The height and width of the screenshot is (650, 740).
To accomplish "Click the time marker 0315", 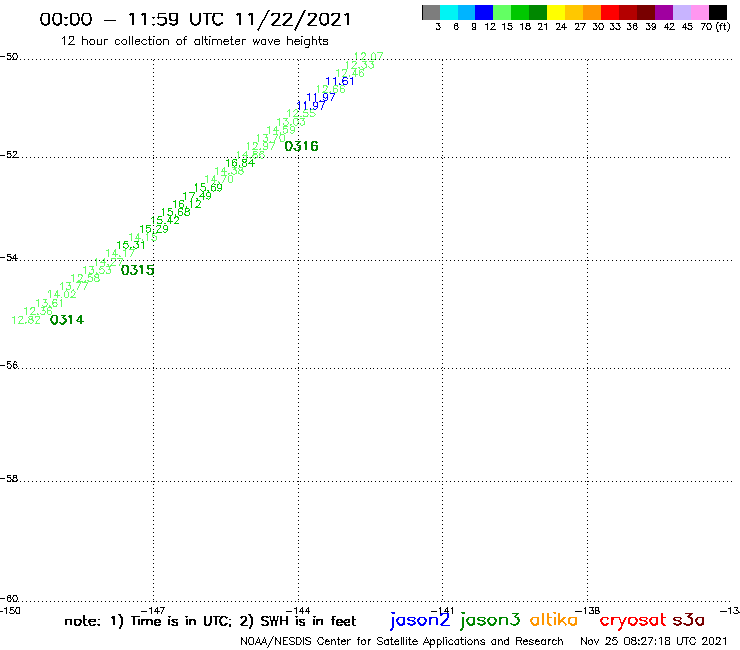I will 137,270.
